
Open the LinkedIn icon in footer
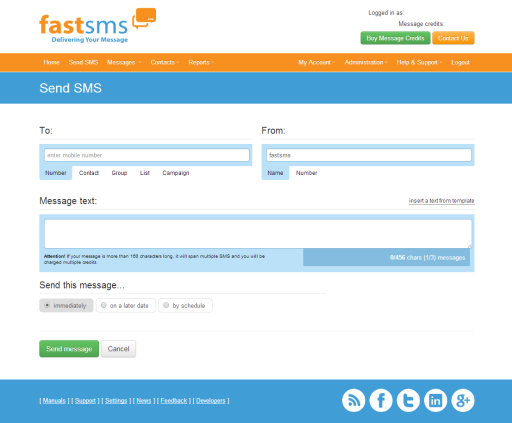[x=435, y=400]
